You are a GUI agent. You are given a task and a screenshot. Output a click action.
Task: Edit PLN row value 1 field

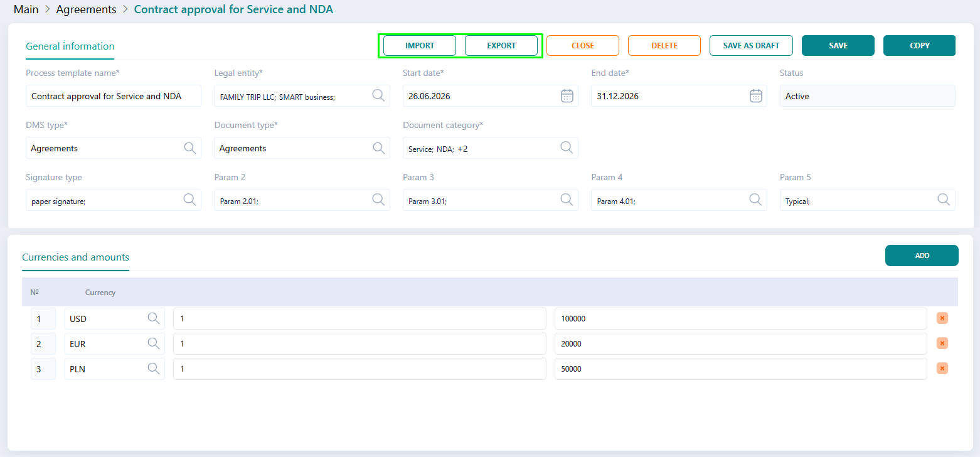pos(360,368)
